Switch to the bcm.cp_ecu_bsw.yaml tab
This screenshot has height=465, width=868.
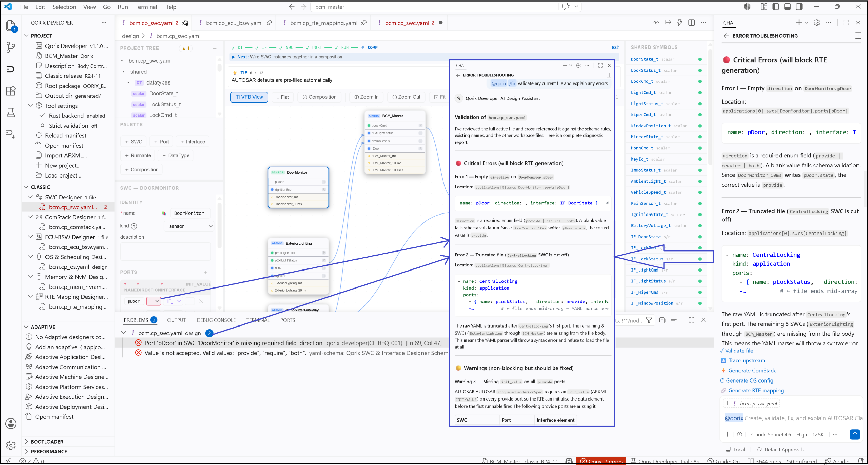point(234,23)
